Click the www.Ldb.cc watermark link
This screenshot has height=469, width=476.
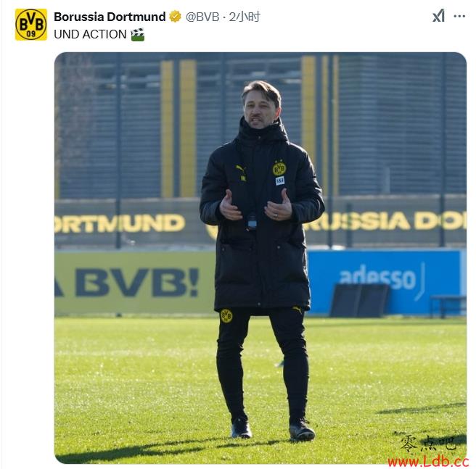click(428, 462)
